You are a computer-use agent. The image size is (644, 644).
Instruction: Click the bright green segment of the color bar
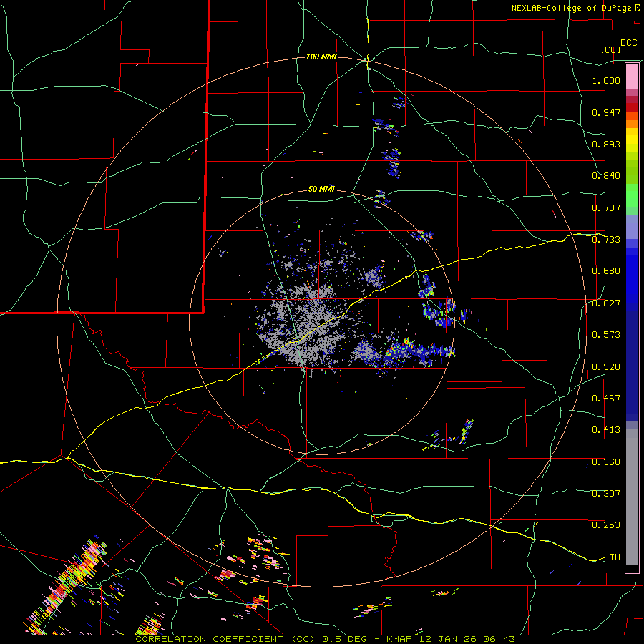632,195
